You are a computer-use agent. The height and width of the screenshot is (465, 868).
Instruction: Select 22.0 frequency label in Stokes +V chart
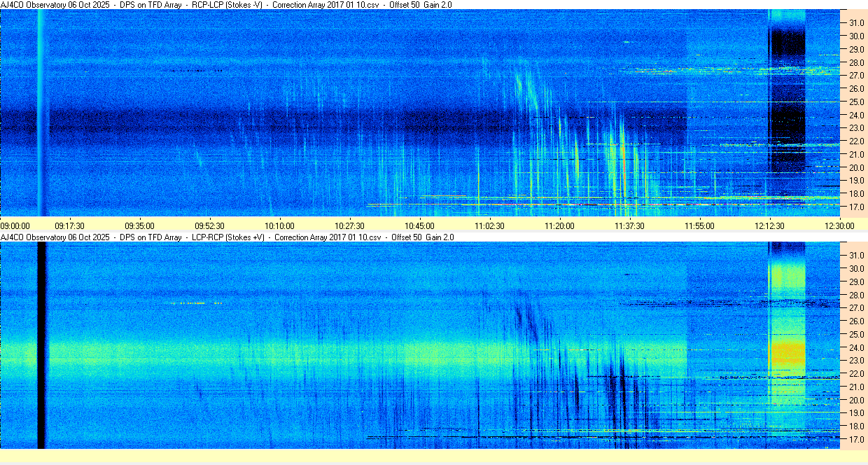point(857,374)
